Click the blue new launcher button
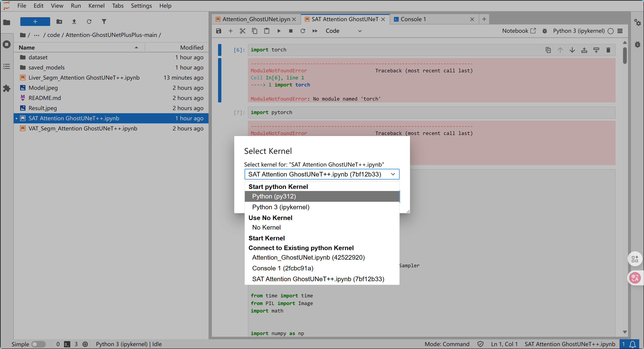This screenshot has height=349, width=644. 35,22
